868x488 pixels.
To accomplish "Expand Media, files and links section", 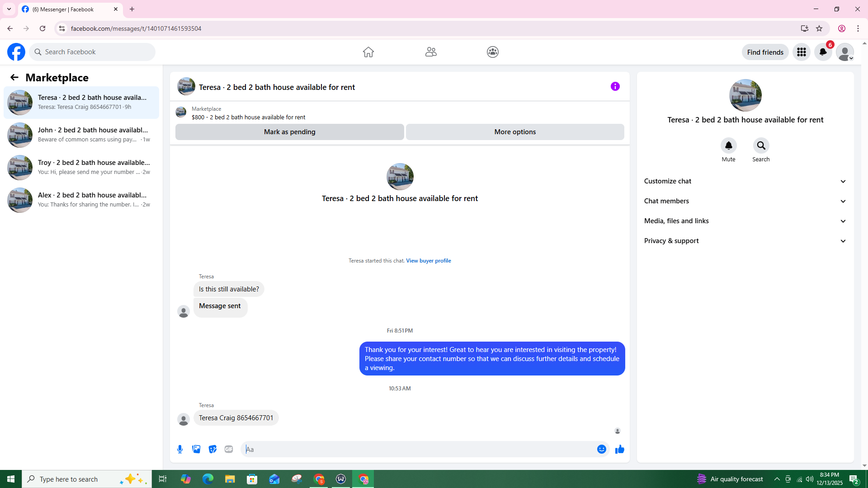I will [x=745, y=221].
